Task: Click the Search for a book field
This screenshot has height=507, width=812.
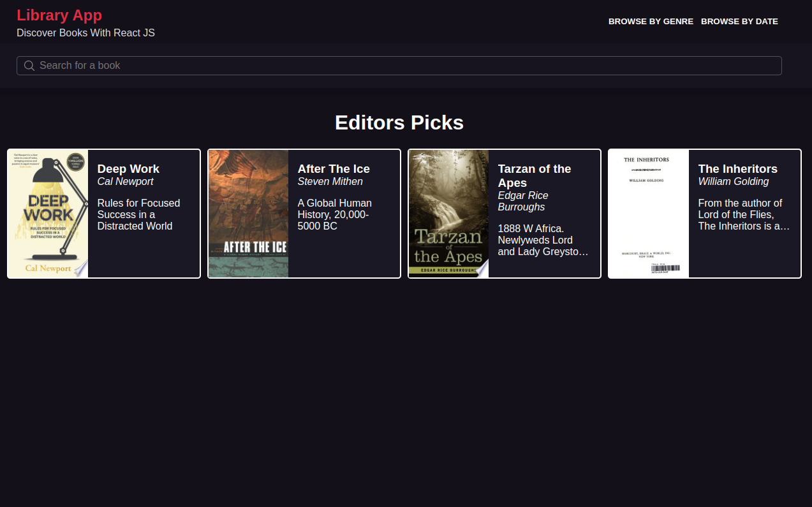Action: (x=408, y=66)
